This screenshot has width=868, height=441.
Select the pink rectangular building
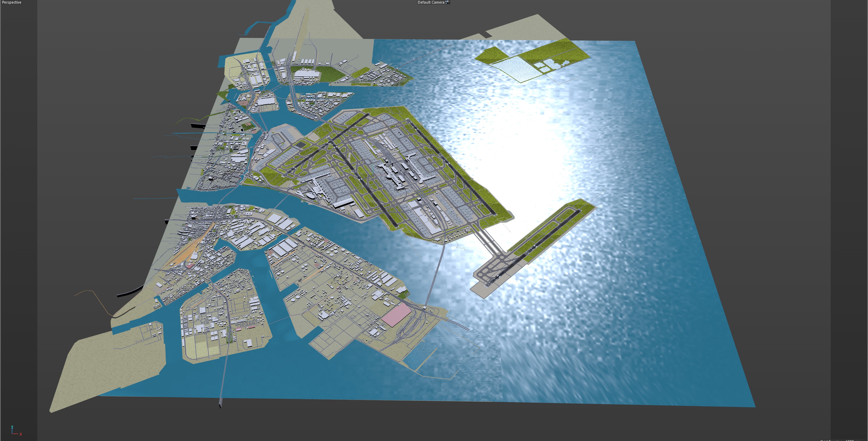click(x=396, y=315)
